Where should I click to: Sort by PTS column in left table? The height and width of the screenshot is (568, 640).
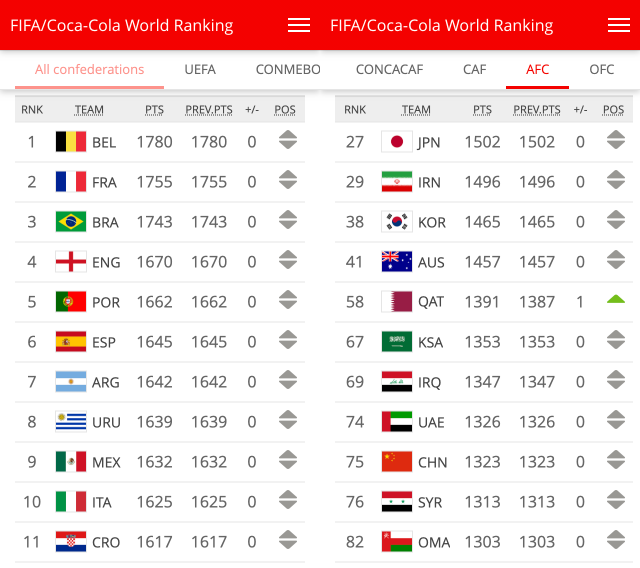tap(154, 109)
